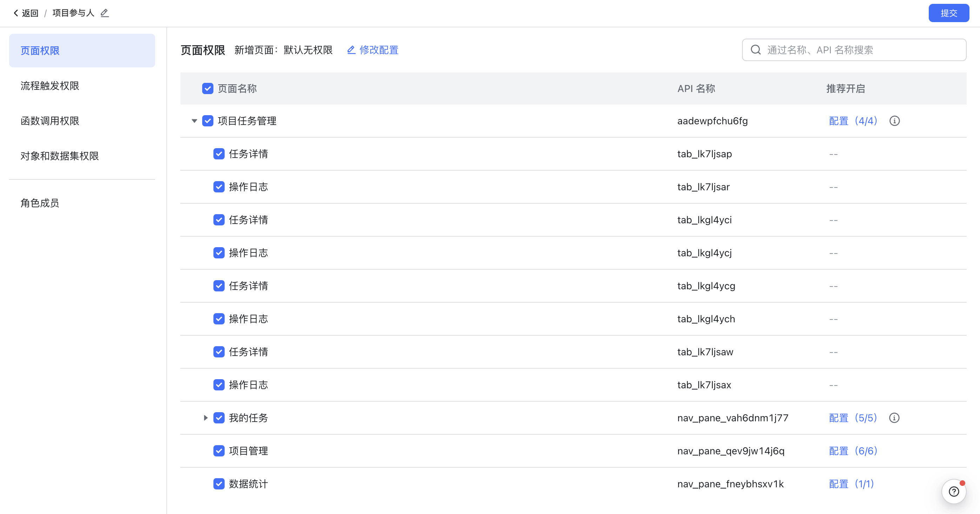Viewport: 980px width, 514px height.
Task: Expand the 我的任务 tree node
Action: tap(205, 418)
